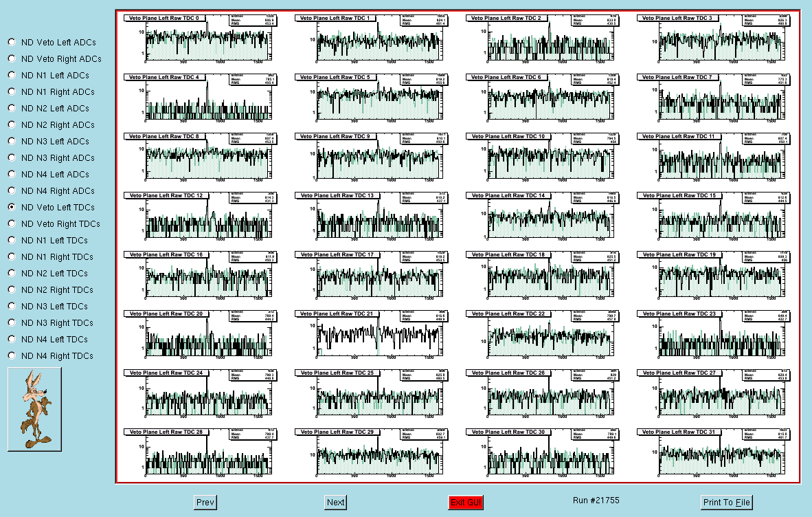Select the Raw TDC 13 plot
This screenshot has height=517, width=812.
(372, 217)
